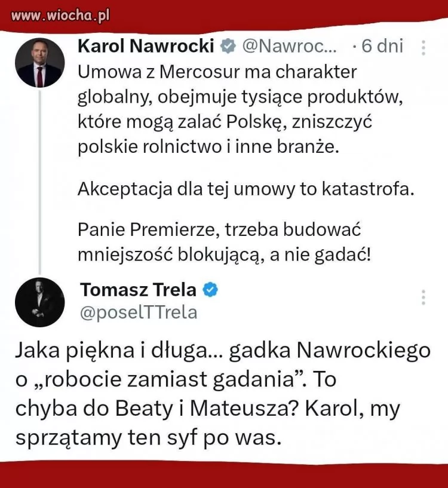Click the grey thread line connecting the tweets
Viewport: 448px width, 488px height.
coord(40,179)
